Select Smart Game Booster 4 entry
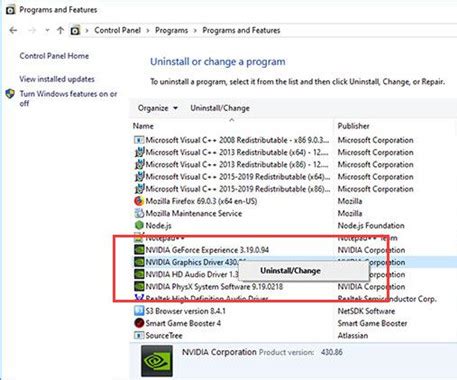Image resolution: width=457 pixels, height=380 pixels. coord(183,323)
